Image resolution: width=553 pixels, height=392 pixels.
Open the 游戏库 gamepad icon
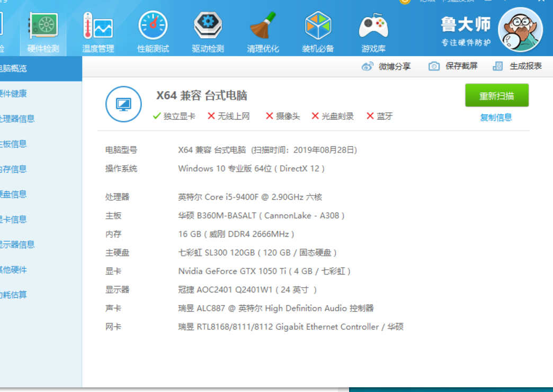point(373,25)
